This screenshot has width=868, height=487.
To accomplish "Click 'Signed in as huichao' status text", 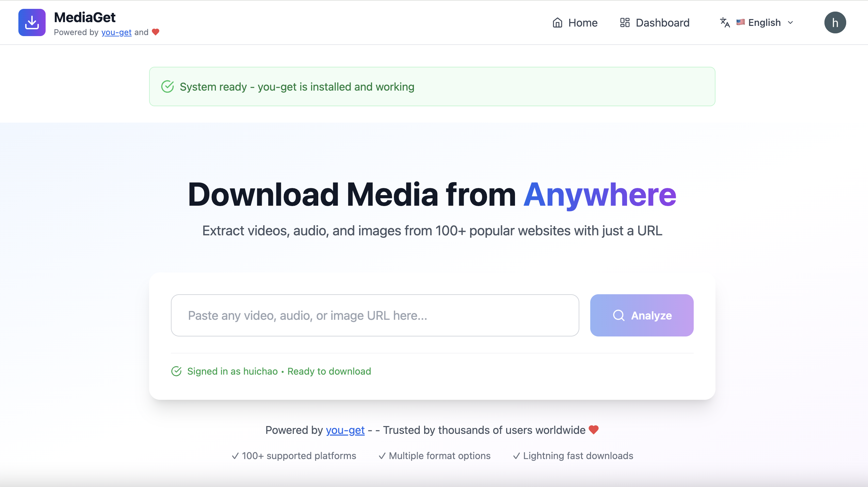I will pos(232,371).
